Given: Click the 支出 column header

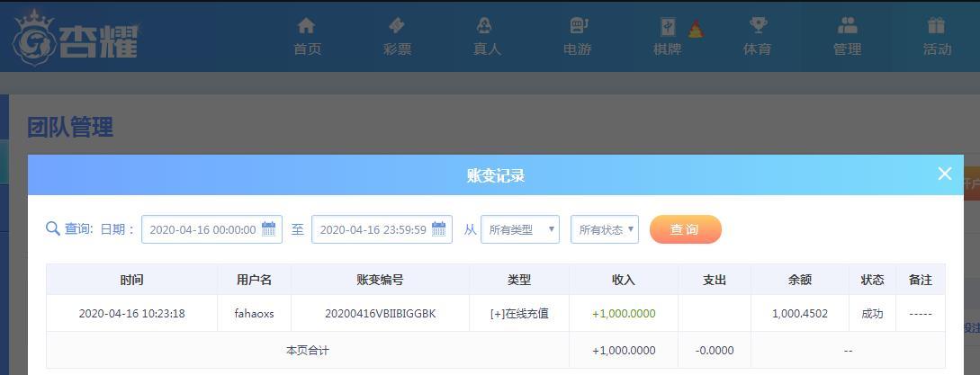Looking at the screenshot, I should (715, 280).
